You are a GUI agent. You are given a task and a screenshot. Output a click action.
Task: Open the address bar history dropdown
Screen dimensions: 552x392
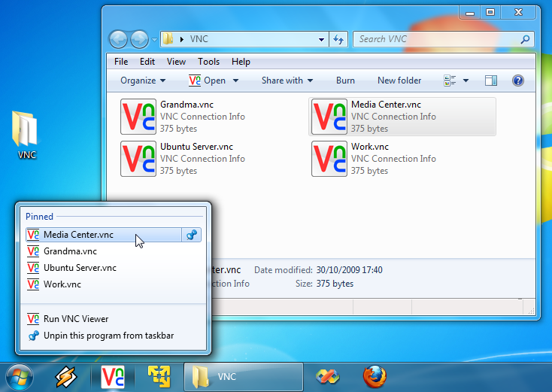pyautogui.click(x=321, y=39)
